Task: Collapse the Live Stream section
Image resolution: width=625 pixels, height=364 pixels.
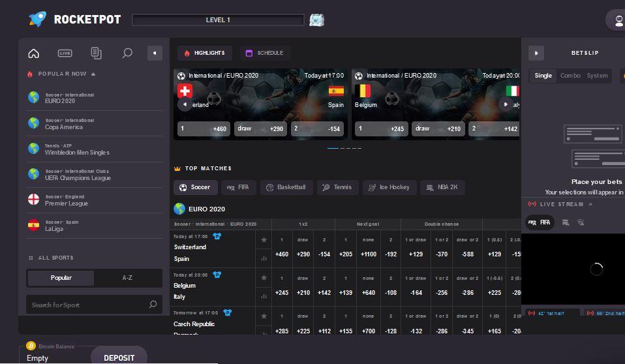Action: (x=590, y=204)
